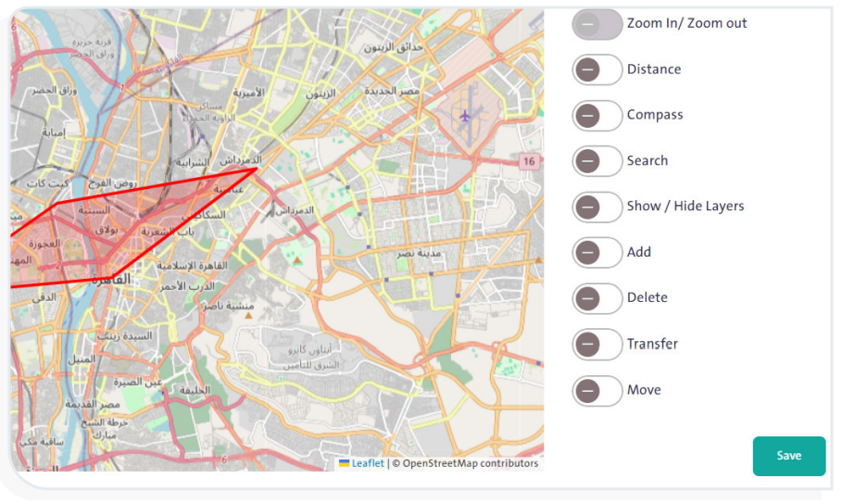Turn on the Compass switch
The image size is (842, 504).
click(x=597, y=116)
